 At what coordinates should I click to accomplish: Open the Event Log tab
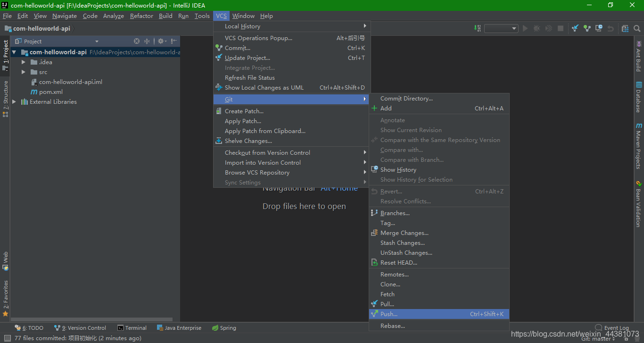click(x=612, y=327)
